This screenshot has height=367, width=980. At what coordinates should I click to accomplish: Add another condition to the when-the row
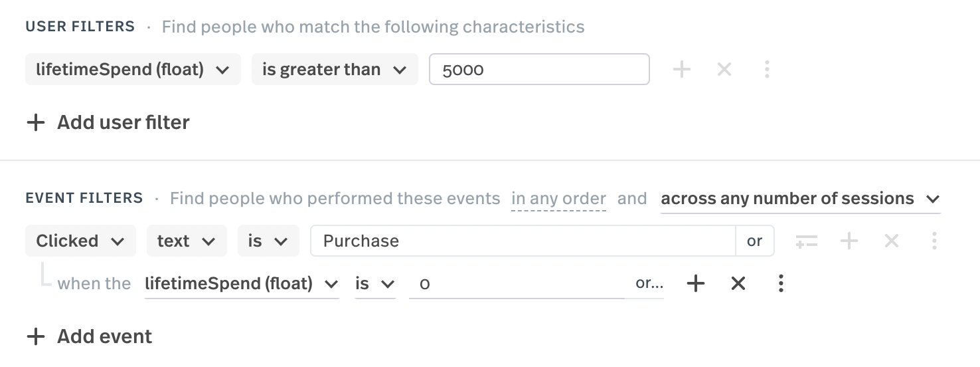695,284
